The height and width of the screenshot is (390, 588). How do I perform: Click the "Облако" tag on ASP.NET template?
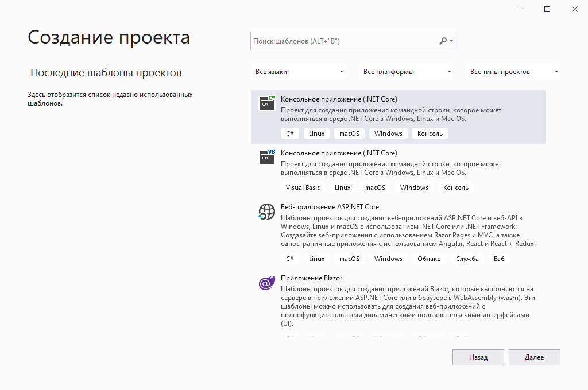point(429,259)
